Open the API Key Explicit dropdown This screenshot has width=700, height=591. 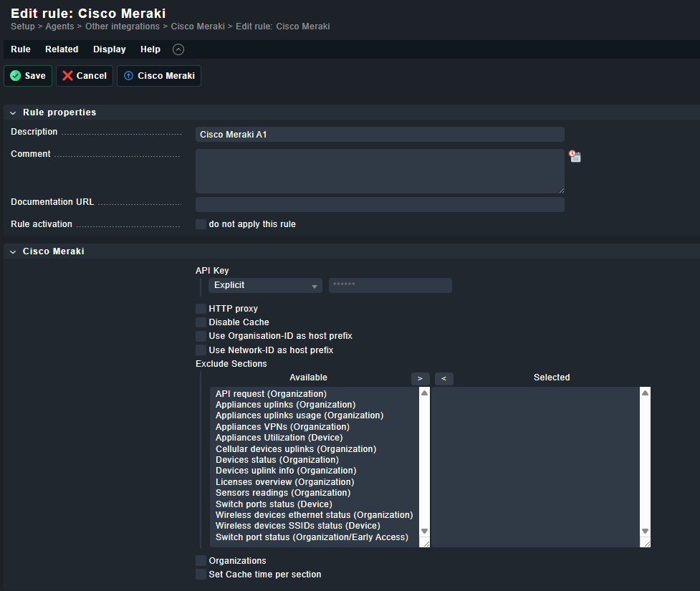264,285
